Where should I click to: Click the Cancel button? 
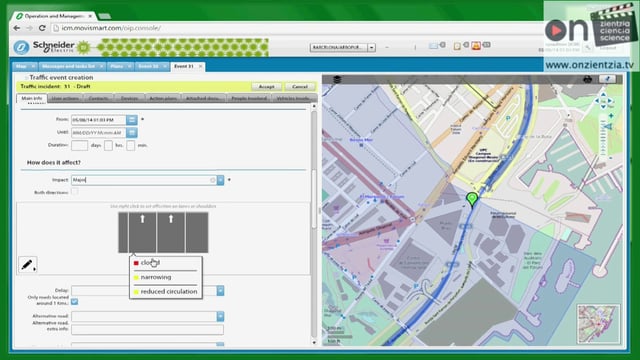tap(300, 87)
